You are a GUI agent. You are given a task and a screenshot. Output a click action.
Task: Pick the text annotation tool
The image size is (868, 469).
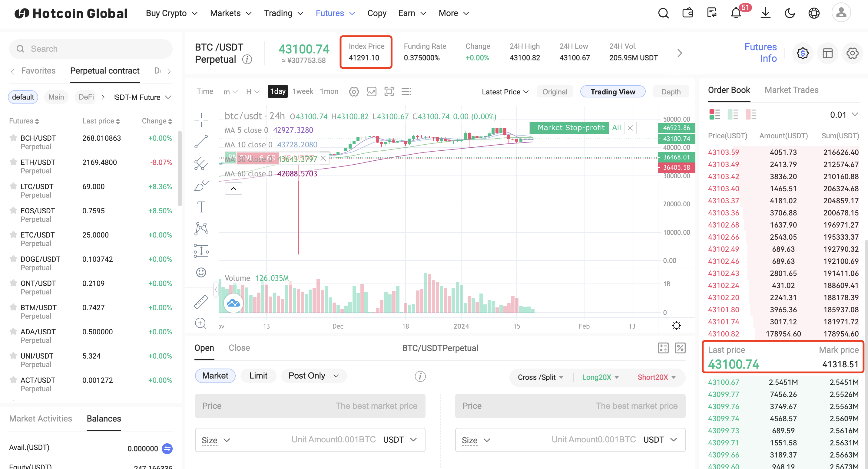click(201, 207)
